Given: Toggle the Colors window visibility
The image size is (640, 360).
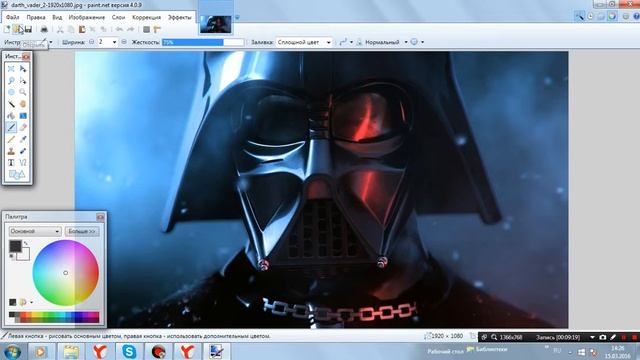Looking at the screenshot, I should (x=612, y=16).
